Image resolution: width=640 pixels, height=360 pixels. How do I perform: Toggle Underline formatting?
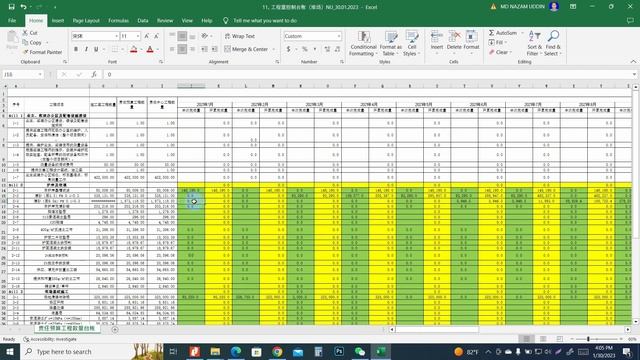[96, 49]
